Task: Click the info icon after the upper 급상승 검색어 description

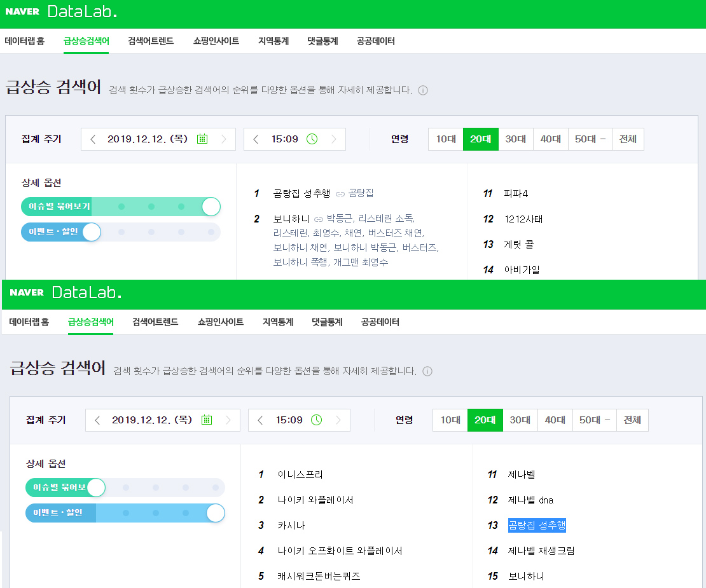Action: tap(423, 90)
